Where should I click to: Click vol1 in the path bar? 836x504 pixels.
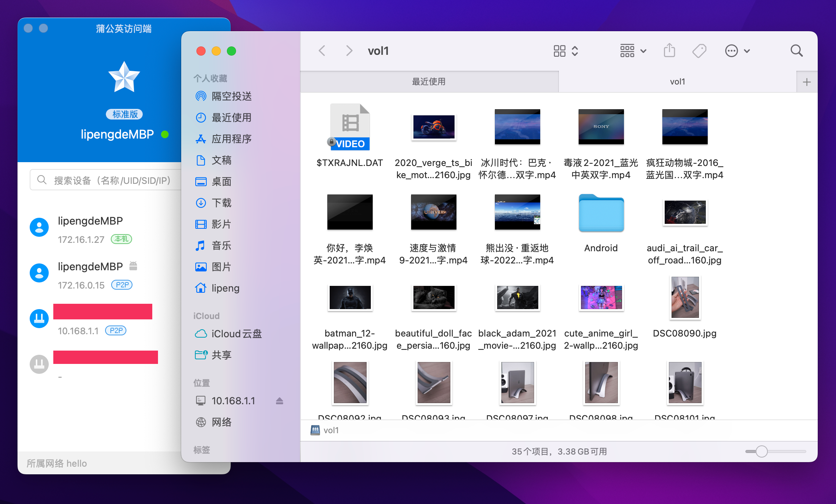(325, 430)
